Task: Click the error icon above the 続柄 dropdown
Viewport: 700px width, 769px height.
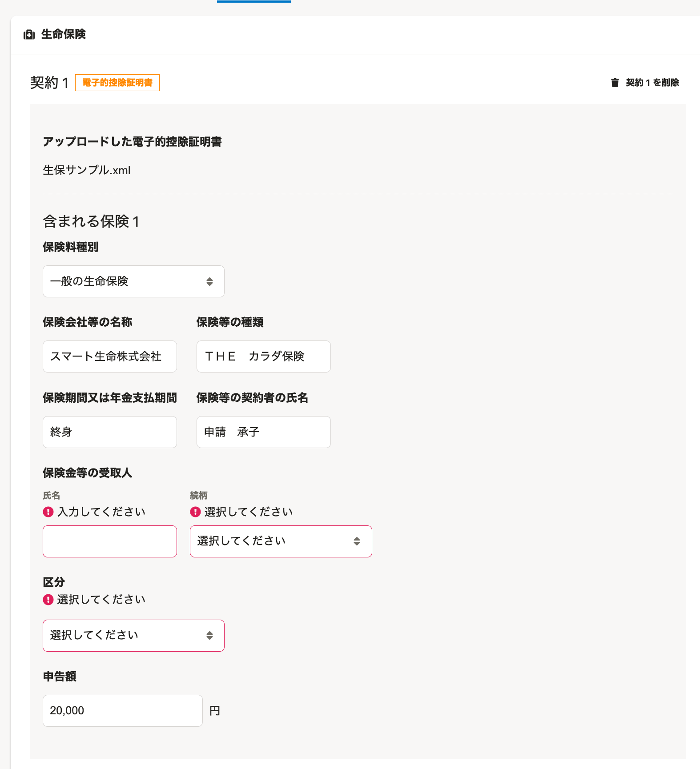Action: click(195, 512)
